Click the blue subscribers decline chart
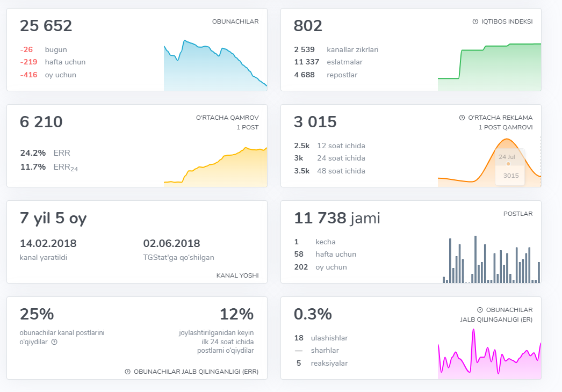Image resolution: width=562 pixels, height=392 pixels. pyautogui.click(x=215, y=67)
